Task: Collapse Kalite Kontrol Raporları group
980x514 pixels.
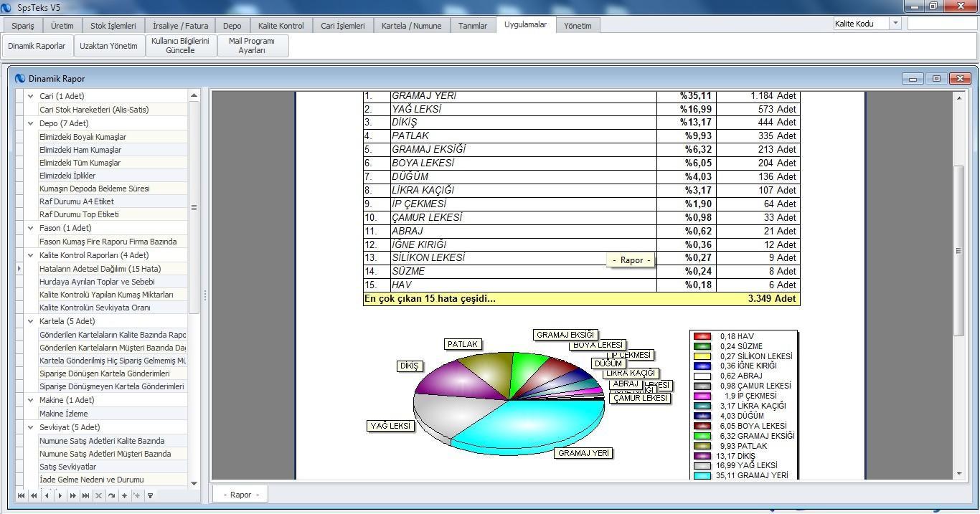Action: (x=31, y=255)
